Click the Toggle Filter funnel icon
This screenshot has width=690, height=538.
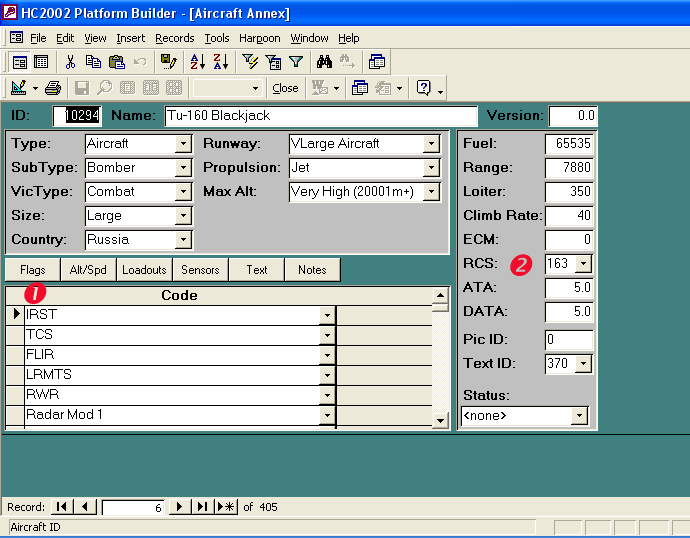point(295,62)
